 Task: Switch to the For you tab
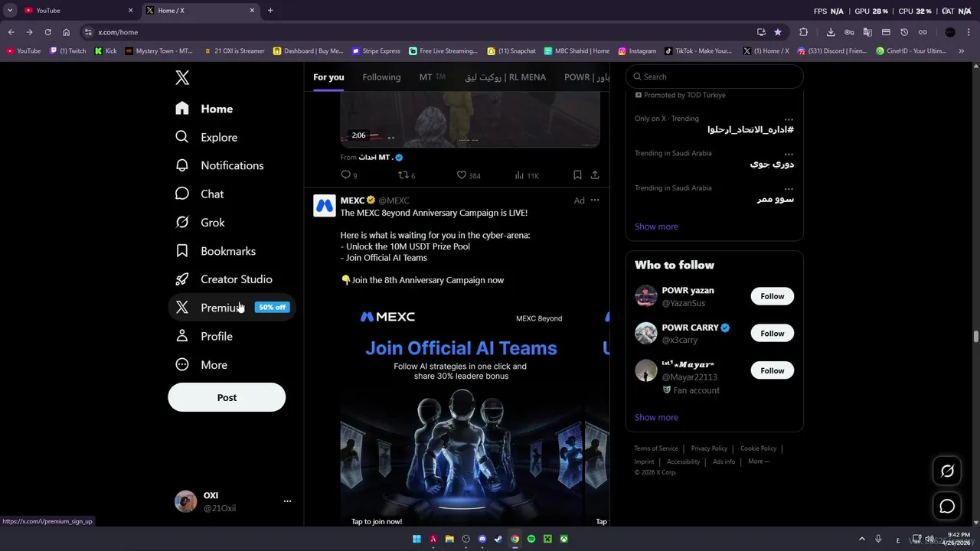pyautogui.click(x=328, y=77)
